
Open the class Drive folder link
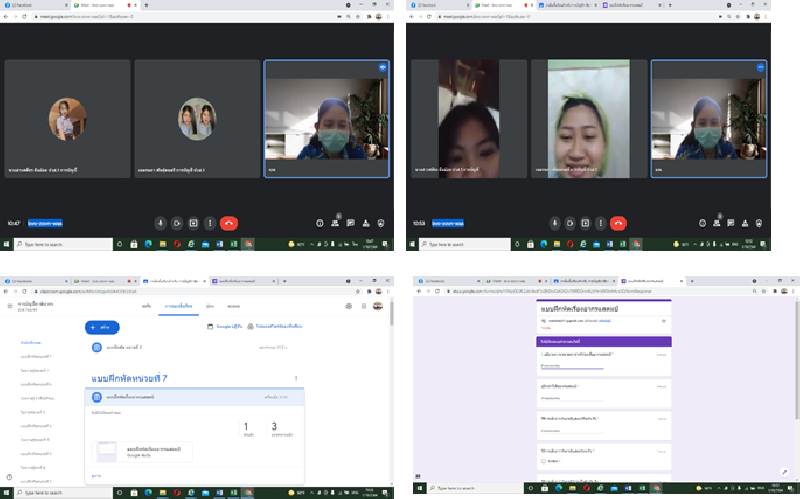click(x=278, y=327)
